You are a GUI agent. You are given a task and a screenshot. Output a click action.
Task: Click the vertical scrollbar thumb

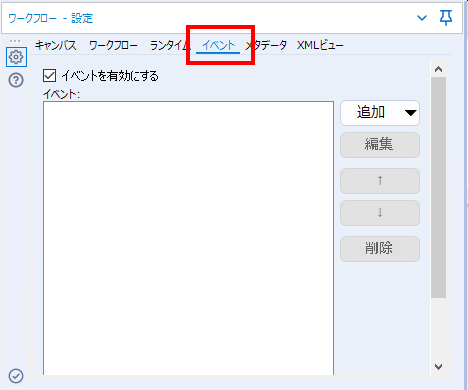coord(438,187)
